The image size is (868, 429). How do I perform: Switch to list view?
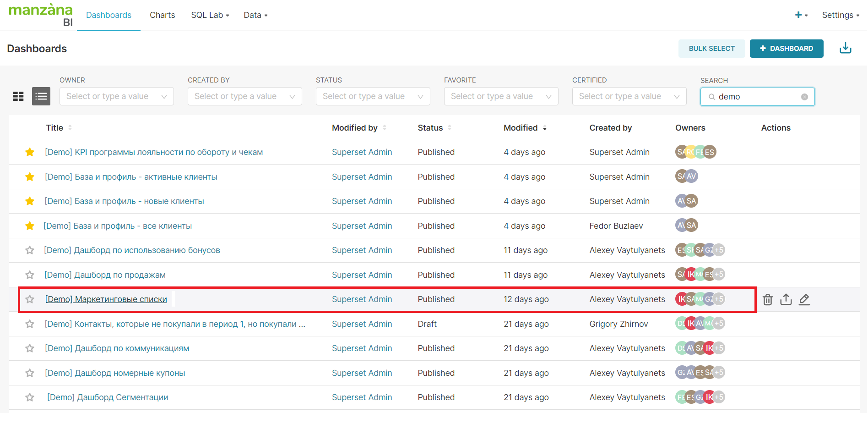pyautogui.click(x=41, y=96)
